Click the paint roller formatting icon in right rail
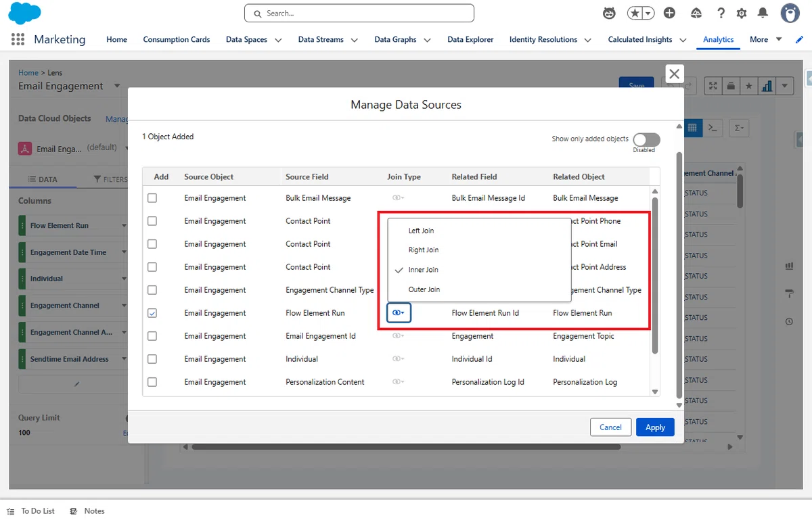This screenshot has width=812, height=520. pyautogui.click(x=789, y=293)
